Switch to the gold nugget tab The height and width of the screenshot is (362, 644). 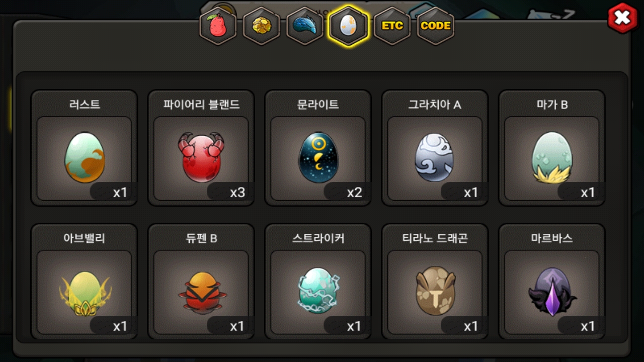261,26
